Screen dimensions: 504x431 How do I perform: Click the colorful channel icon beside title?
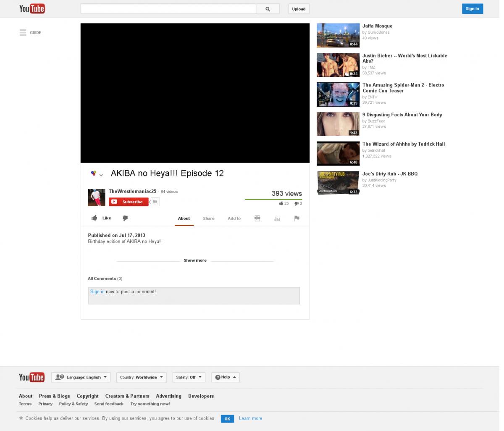click(x=94, y=173)
